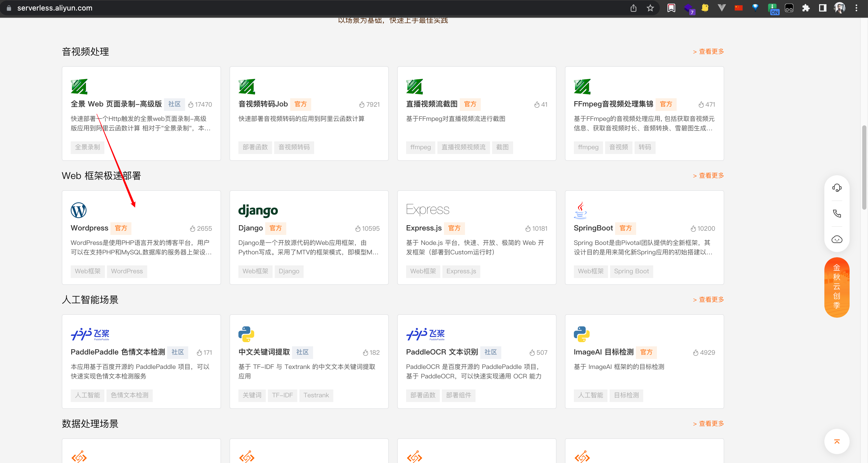Open the Chrome three-dot menu
The height and width of the screenshot is (463, 868).
[856, 8]
